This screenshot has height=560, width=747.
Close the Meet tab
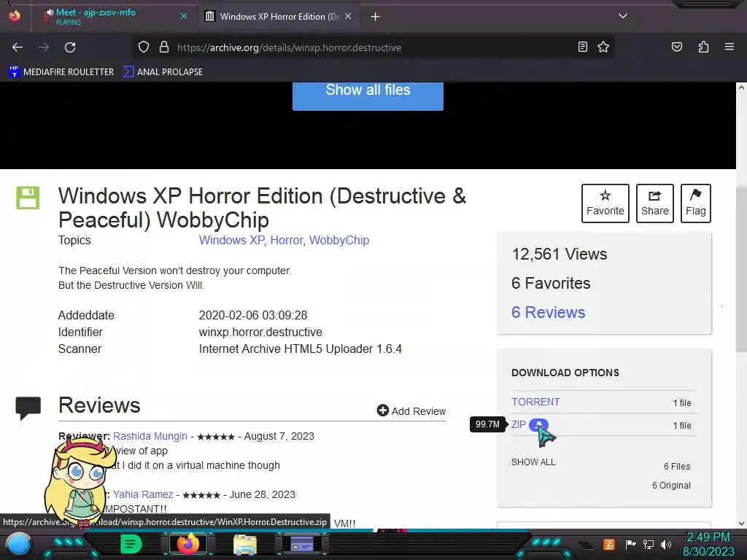(x=184, y=16)
